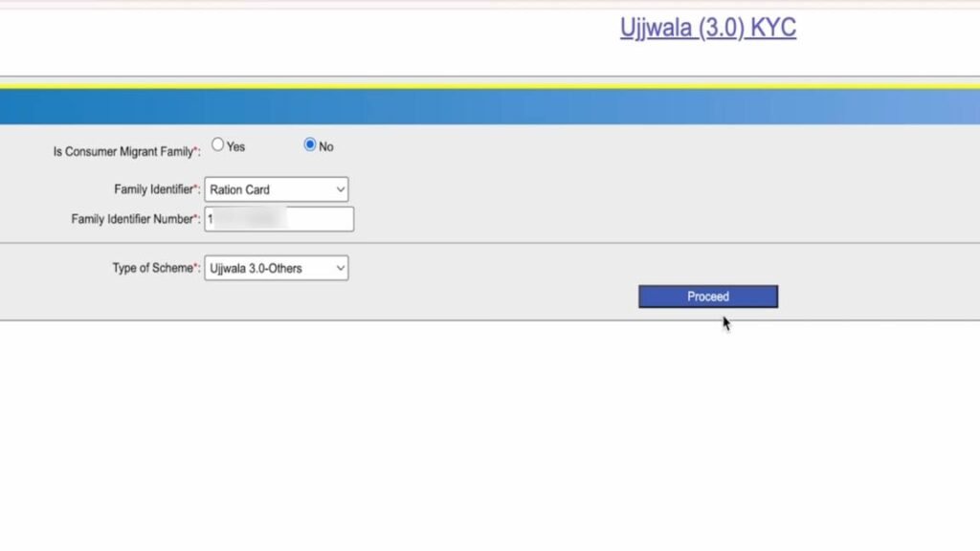Click the 'Type of Scheme' label
This screenshot has height=551, width=980.
click(x=156, y=268)
